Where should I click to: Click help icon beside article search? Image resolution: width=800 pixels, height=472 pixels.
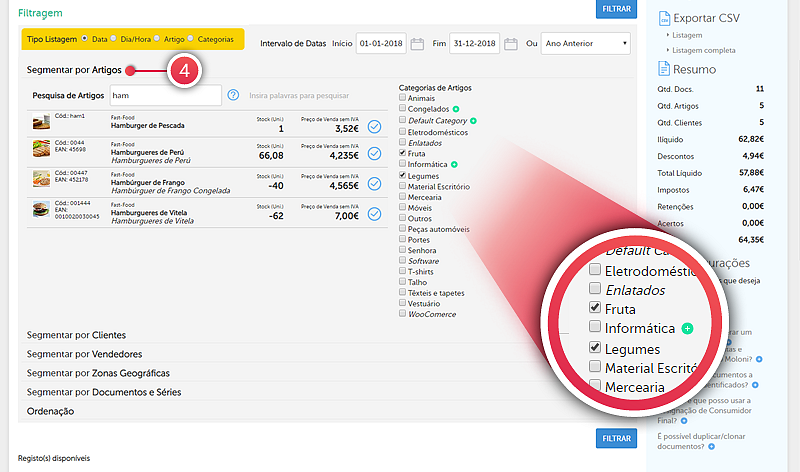pos(233,95)
